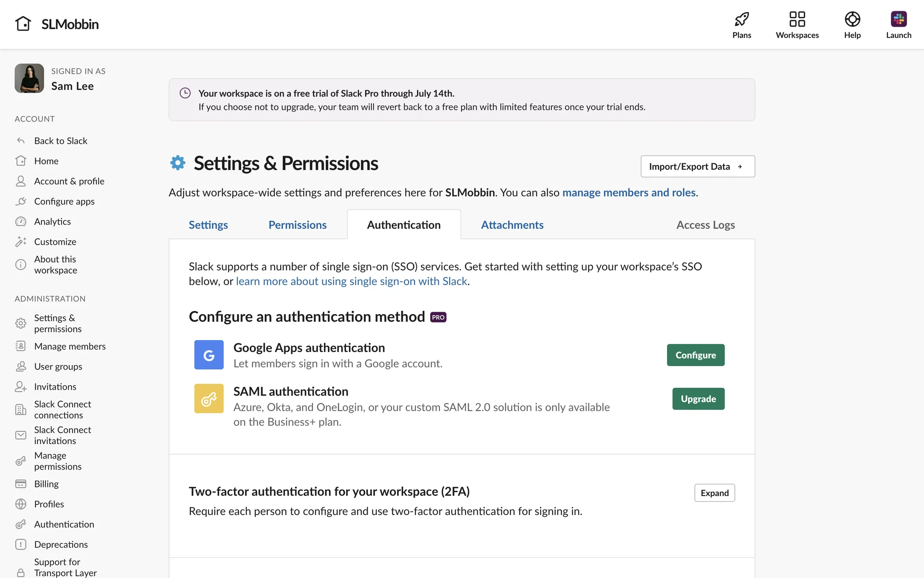
Task: Switch to the Permissions tab
Action: pos(297,225)
